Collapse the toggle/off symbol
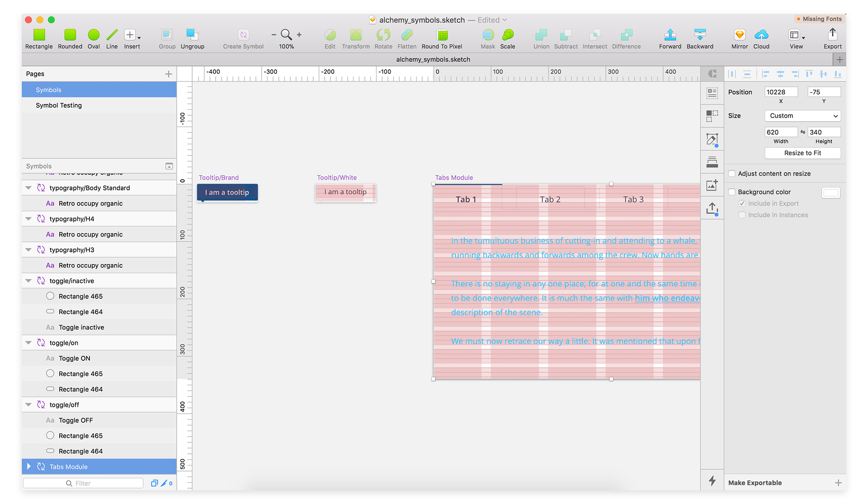 [28, 405]
